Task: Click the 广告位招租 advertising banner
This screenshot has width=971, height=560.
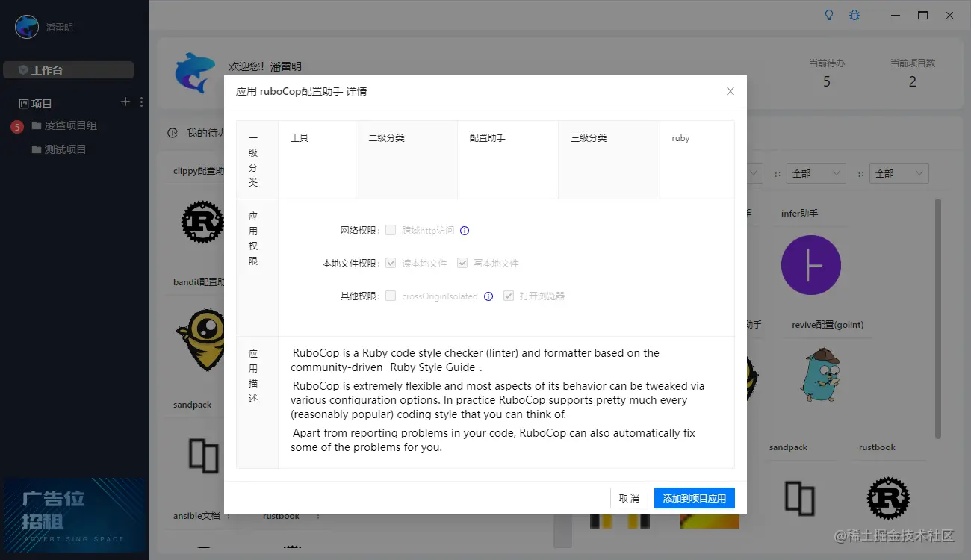Action: click(75, 515)
